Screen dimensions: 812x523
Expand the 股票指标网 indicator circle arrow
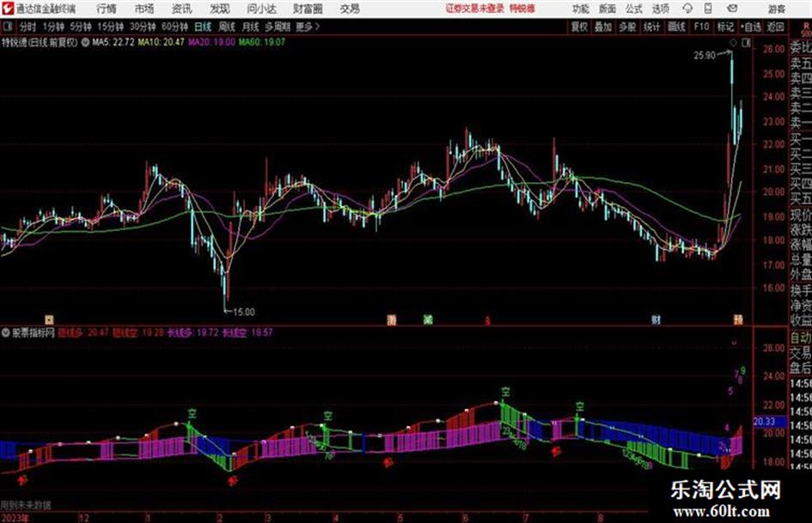tap(6, 332)
